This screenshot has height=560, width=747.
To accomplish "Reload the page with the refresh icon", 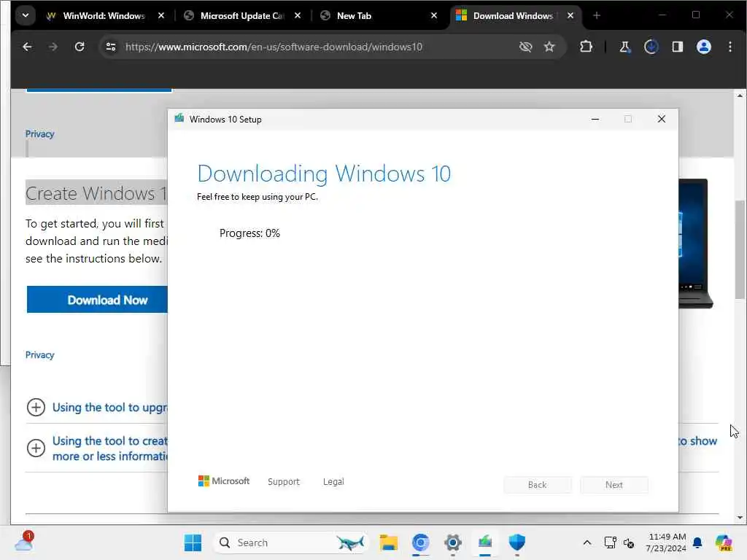I will [80, 47].
